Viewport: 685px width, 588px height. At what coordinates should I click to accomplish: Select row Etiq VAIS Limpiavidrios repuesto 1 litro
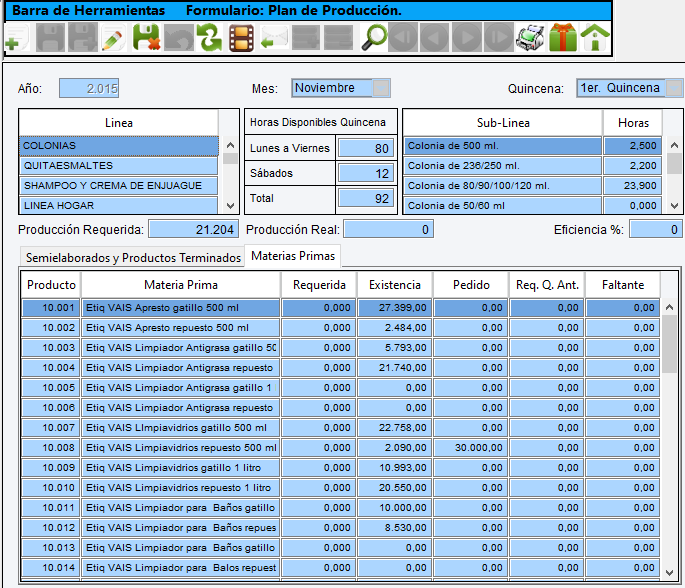pos(341,488)
